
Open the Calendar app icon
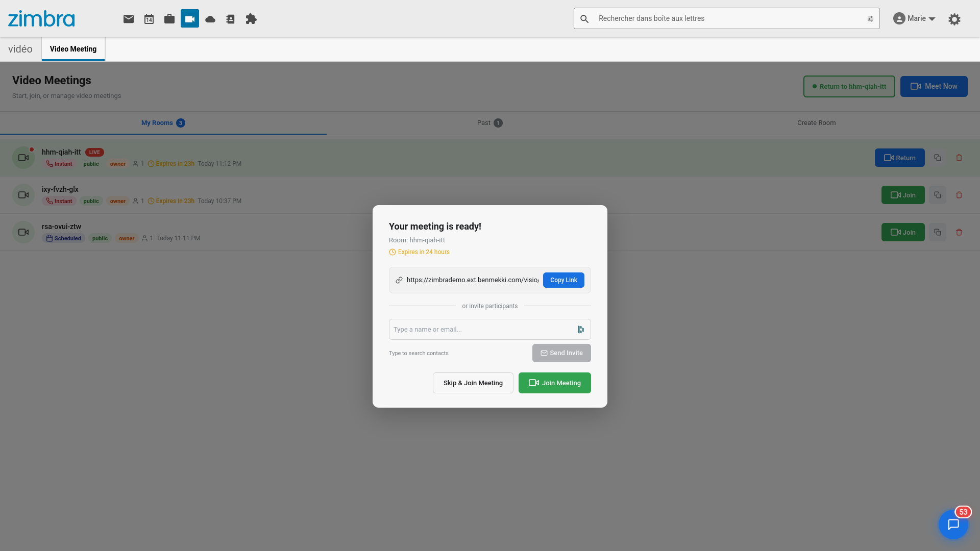[149, 19]
